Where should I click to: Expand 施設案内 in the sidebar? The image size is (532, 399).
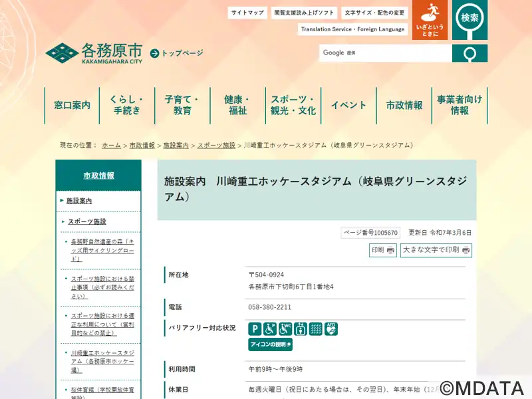[79, 201]
